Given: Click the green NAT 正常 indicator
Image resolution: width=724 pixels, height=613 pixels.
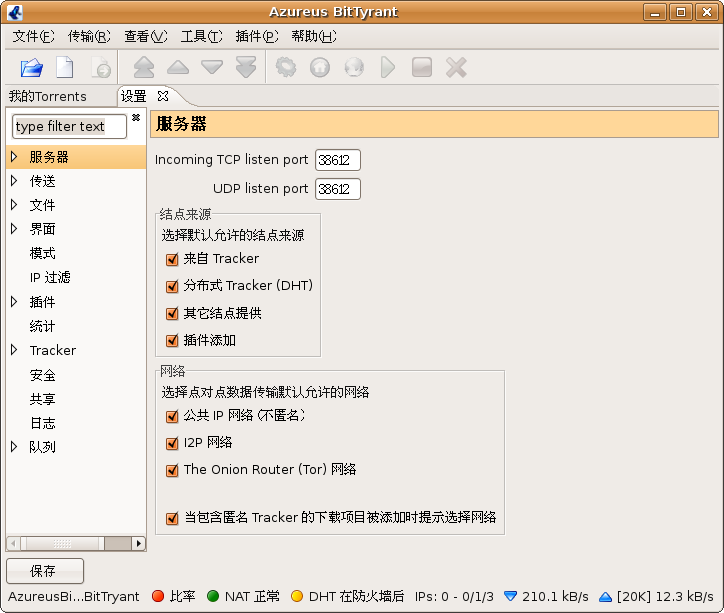Looking at the screenshot, I should [x=213, y=596].
